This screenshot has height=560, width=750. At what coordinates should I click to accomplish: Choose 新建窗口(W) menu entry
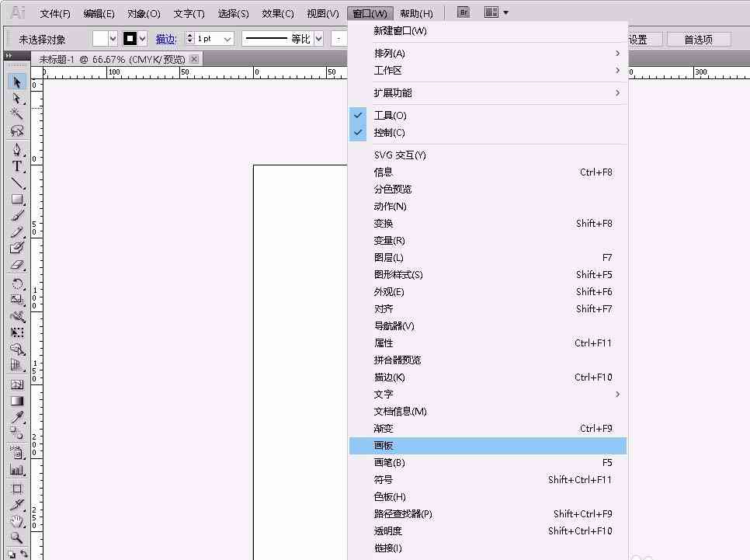(488, 31)
